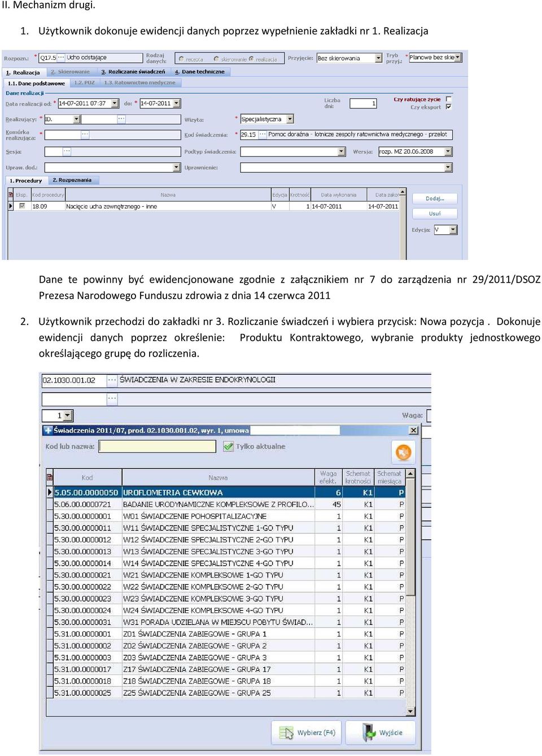The image size is (542, 756).
Task: Click the Wyjście button
Action: [381, 733]
